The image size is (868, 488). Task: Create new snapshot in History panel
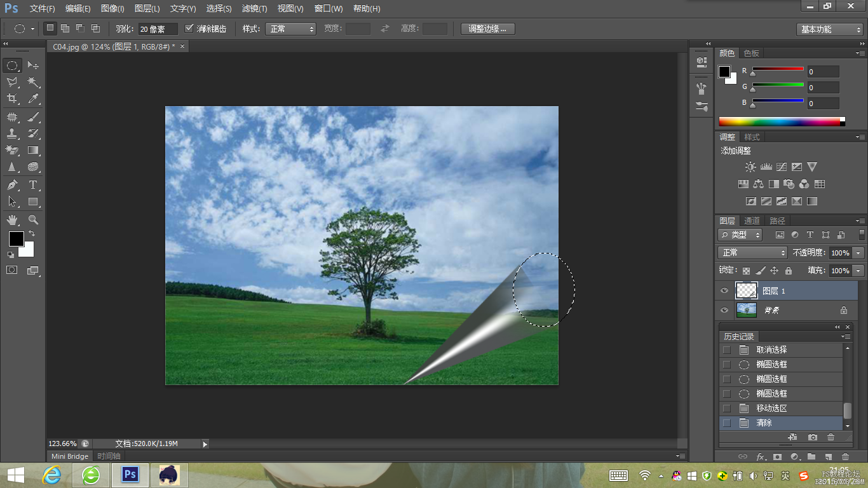click(x=813, y=437)
